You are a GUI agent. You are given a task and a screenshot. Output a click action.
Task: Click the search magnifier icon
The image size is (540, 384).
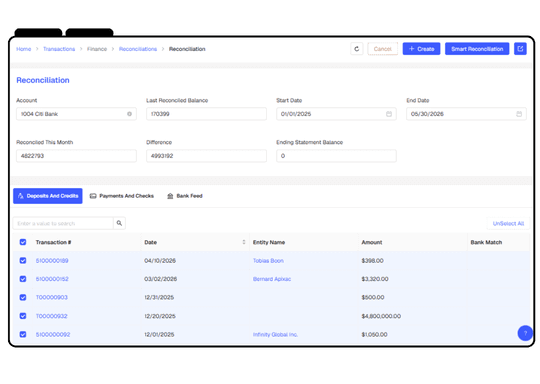coord(119,223)
